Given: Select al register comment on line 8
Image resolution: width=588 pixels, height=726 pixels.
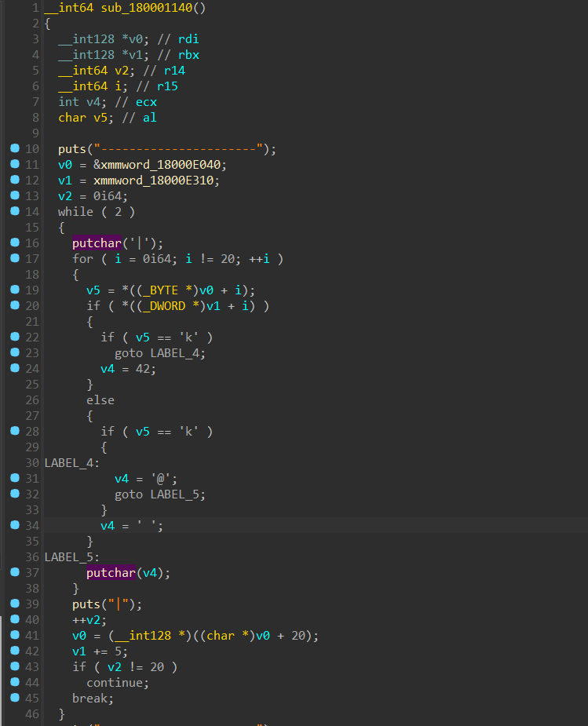Looking at the screenshot, I should click(x=149, y=118).
